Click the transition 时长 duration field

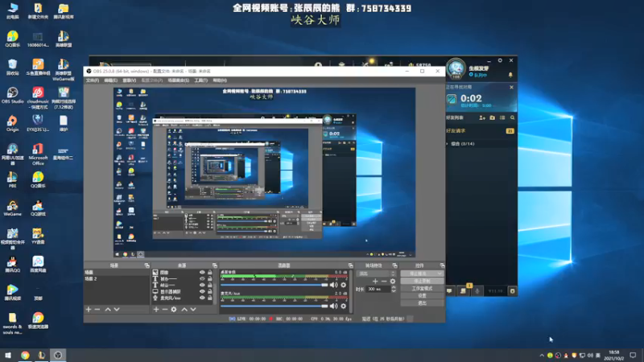point(378,290)
